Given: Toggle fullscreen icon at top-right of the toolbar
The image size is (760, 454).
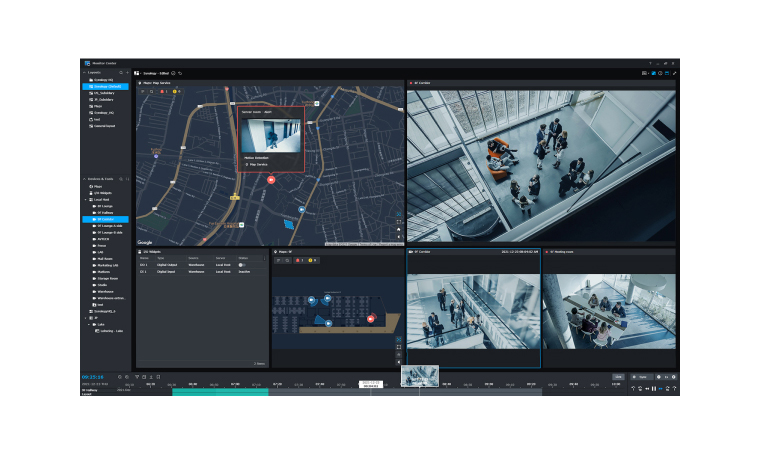Looking at the screenshot, I should tap(675, 73).
